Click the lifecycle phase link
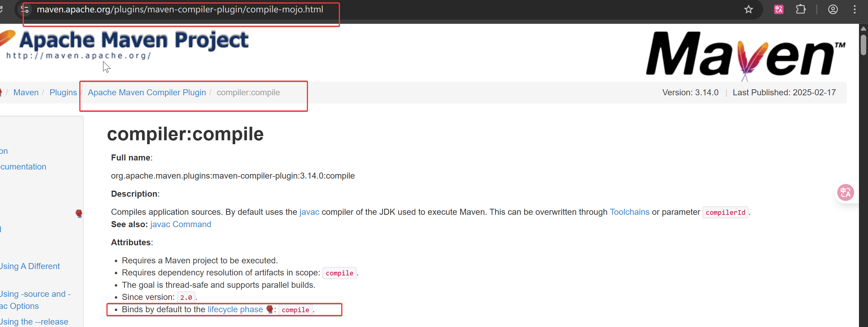Viewport: 868px width, 327px height. [235, 310]
